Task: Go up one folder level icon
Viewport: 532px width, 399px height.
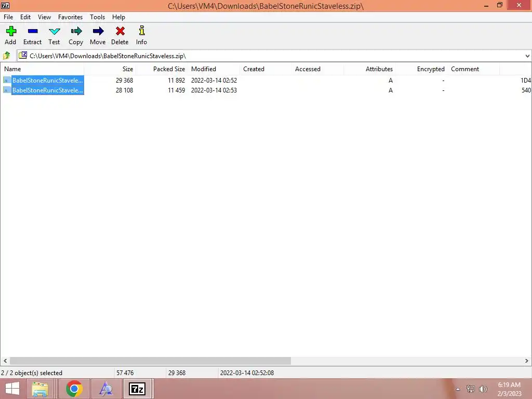Action: pyautogui.click(x=7, y=55)
